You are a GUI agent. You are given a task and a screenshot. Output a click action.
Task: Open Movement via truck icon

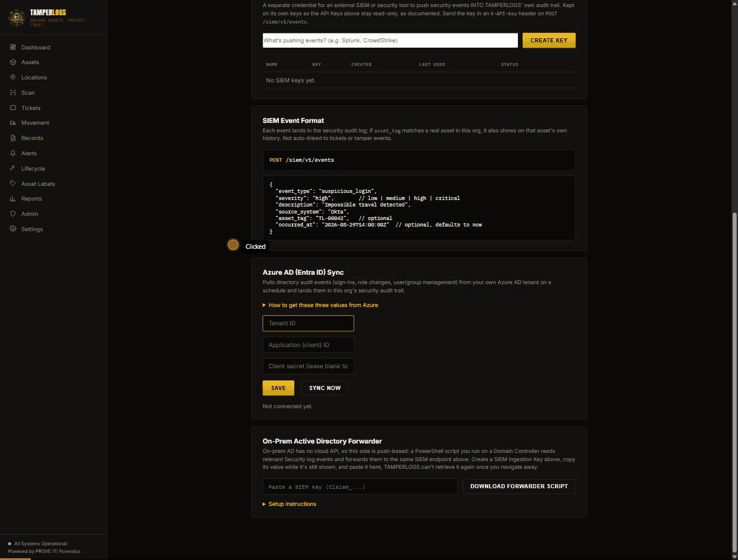pyautogui.click(x=13, y=122)
